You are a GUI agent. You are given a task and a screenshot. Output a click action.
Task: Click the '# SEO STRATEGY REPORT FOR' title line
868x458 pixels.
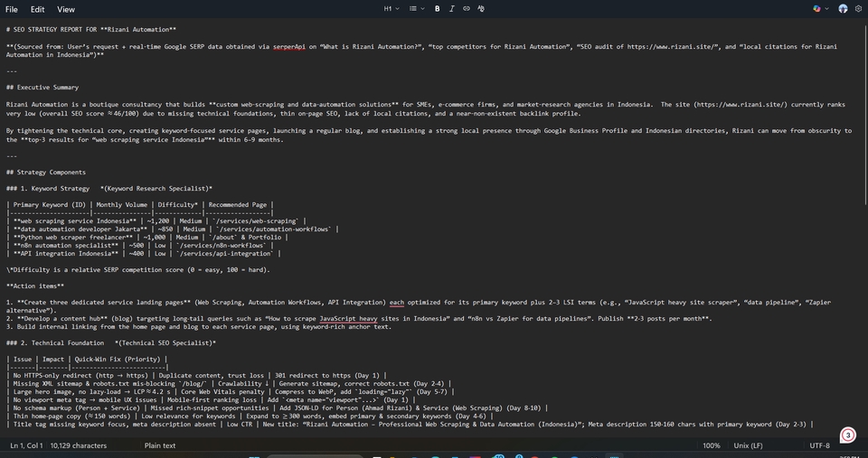[x=91, y=29]
